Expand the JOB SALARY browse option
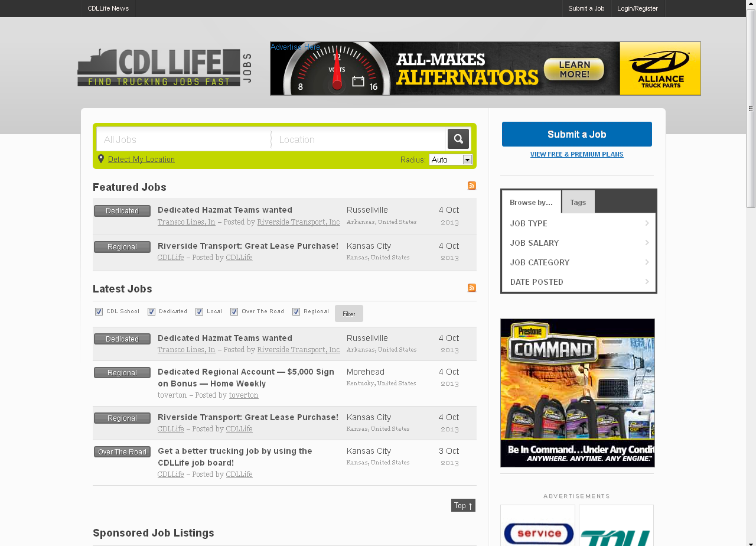The image size is (756, 546). (x=579, y=243)
